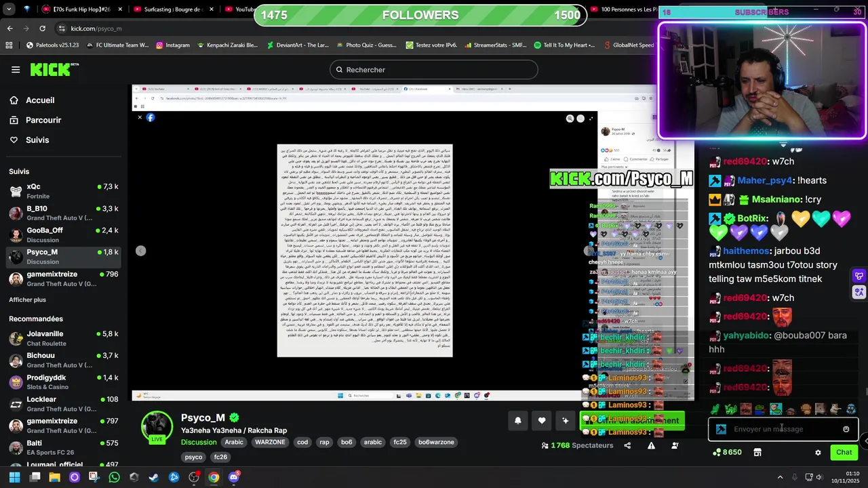Open Prodigyddk's Slots & Casino channel
Screen dimensions: 868x488
pos(64,382)
